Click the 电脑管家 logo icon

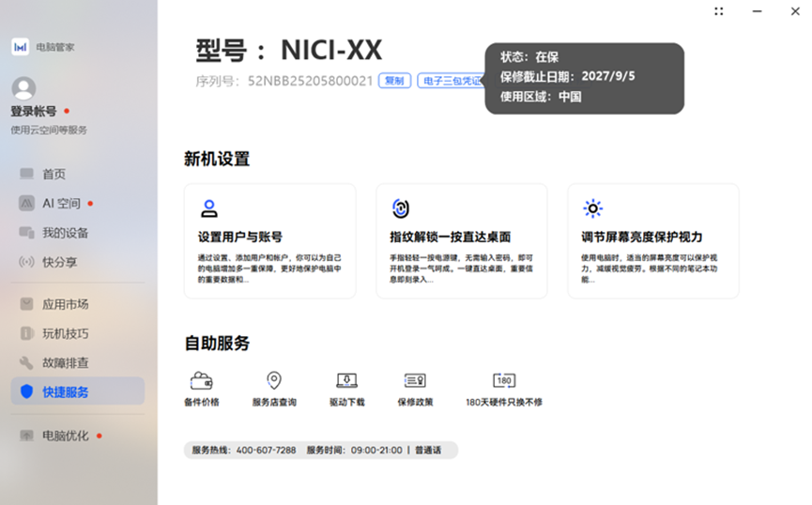coord(20,47)
